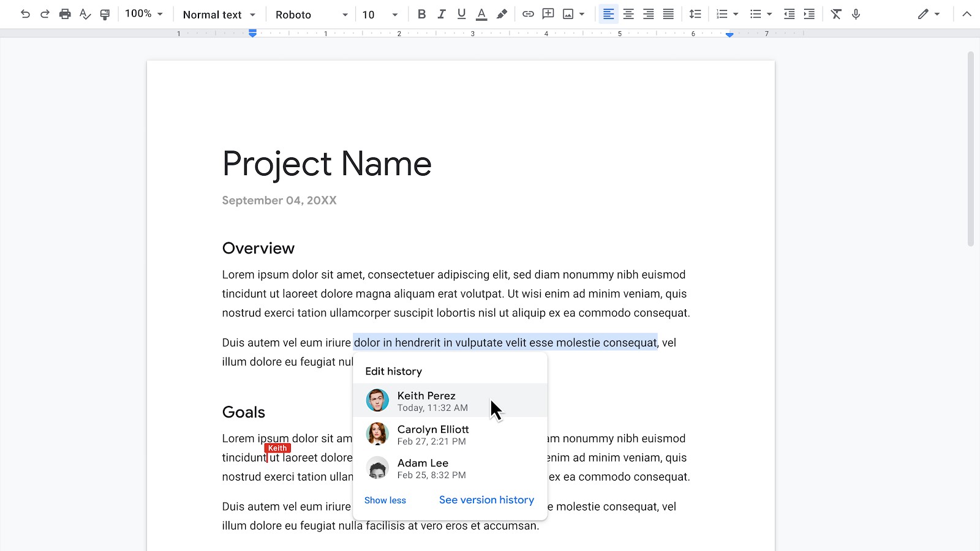980x551 pixels.
Task: Toggle italic formatting
Action: (x=441, y=14)
